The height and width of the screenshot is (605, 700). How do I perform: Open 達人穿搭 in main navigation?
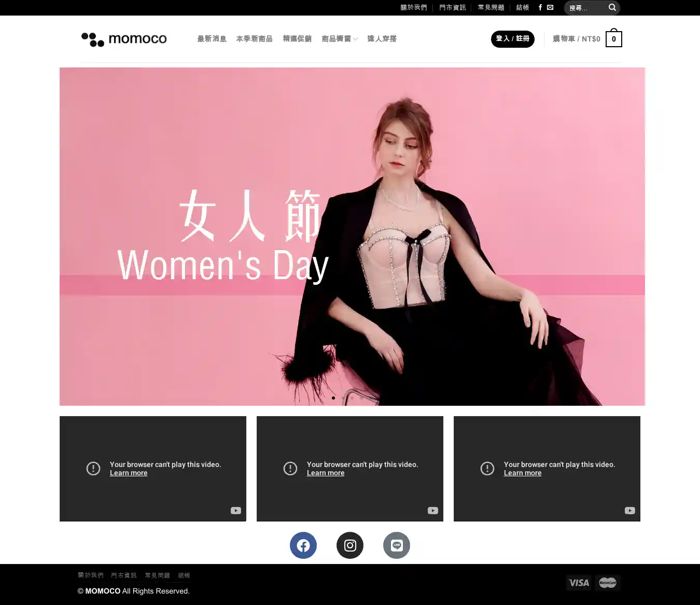click(x=382, y=39)
